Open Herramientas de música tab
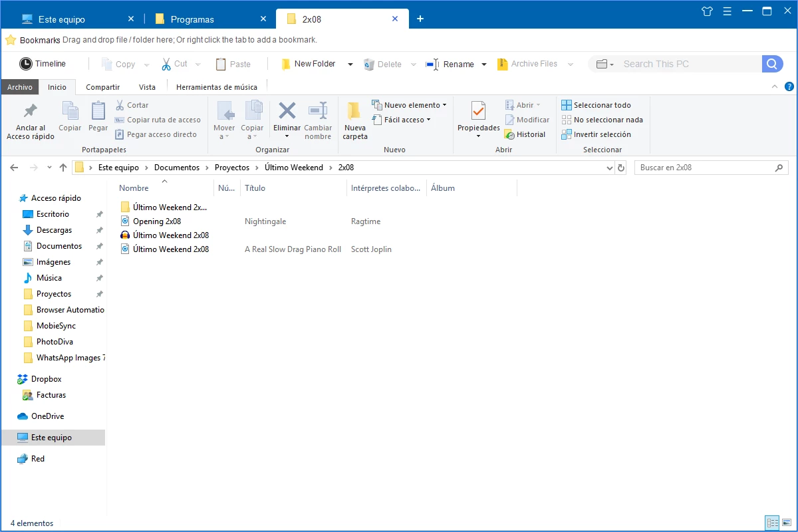This screenshot has height=532, width=798. (x=217, y=87)
